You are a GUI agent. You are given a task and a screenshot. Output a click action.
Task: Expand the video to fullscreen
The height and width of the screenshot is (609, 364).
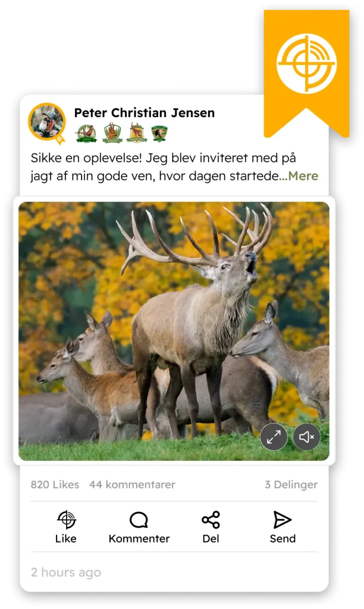pos(274,437)
